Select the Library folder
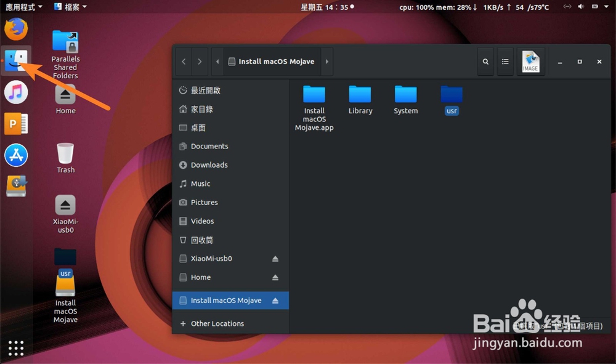The image size is (616, 364). [x=360, y=100]
